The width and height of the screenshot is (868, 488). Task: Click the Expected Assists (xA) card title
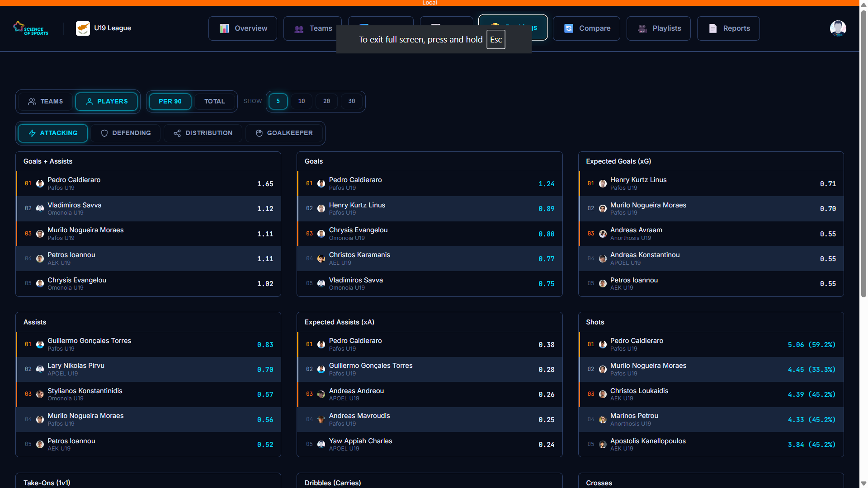click(x=339, y=322)
